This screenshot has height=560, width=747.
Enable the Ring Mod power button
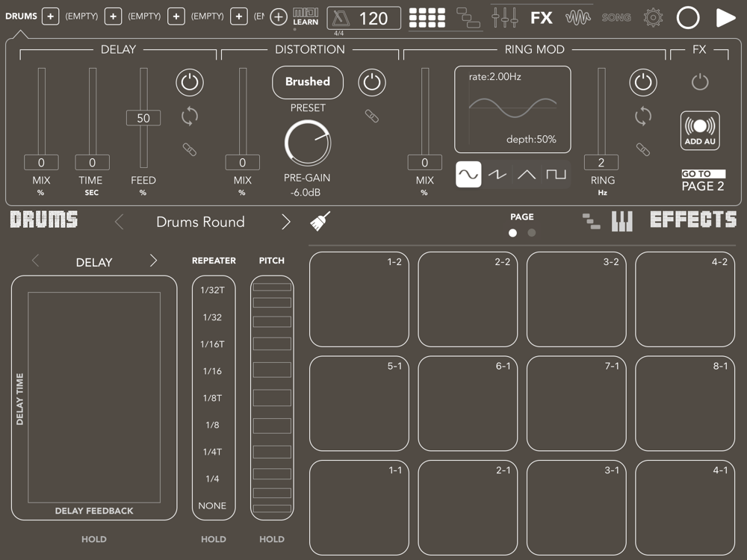643,82
